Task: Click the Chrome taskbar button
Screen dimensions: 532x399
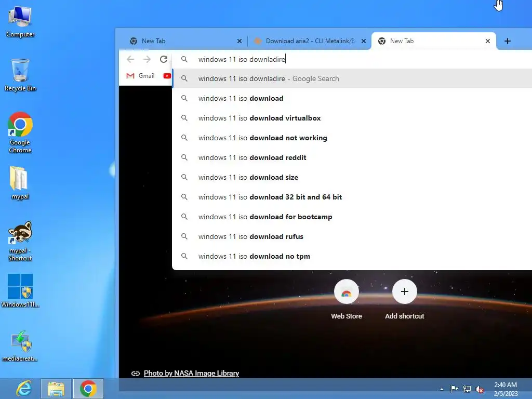Action: [88, 389]
